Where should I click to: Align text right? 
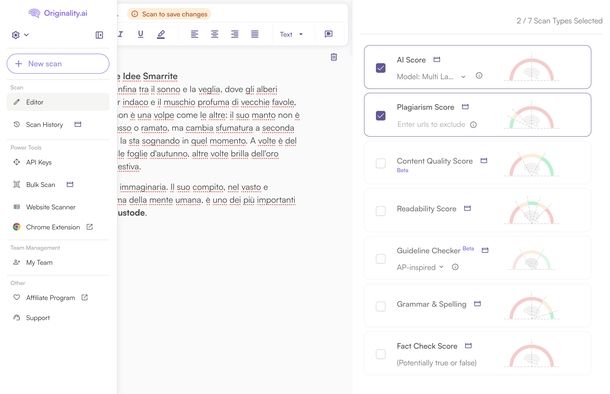point(235,34)
